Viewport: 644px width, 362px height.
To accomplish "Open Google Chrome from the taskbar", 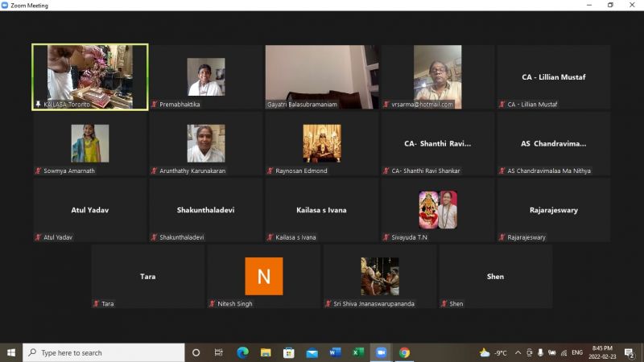I will tap(405, 352).
